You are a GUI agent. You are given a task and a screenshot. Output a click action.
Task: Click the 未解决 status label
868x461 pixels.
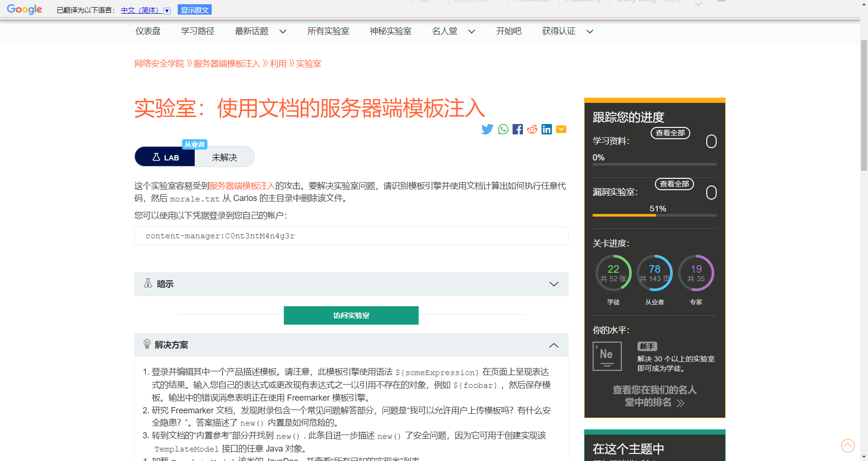(x=224, y=158)
